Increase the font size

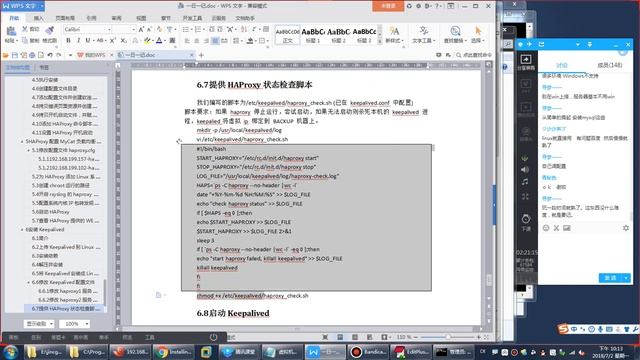pyautogui.click(x=141, y=29)
